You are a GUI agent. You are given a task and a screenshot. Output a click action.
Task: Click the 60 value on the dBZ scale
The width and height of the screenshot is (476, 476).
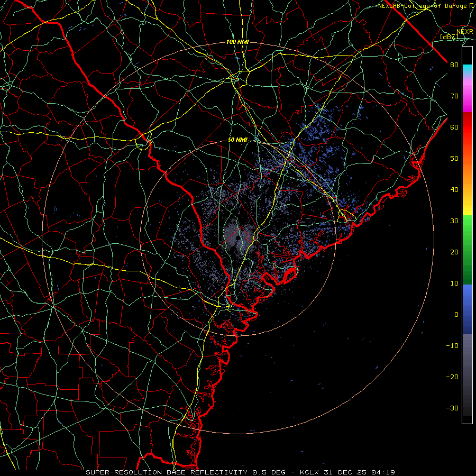(x=454, y=127)
